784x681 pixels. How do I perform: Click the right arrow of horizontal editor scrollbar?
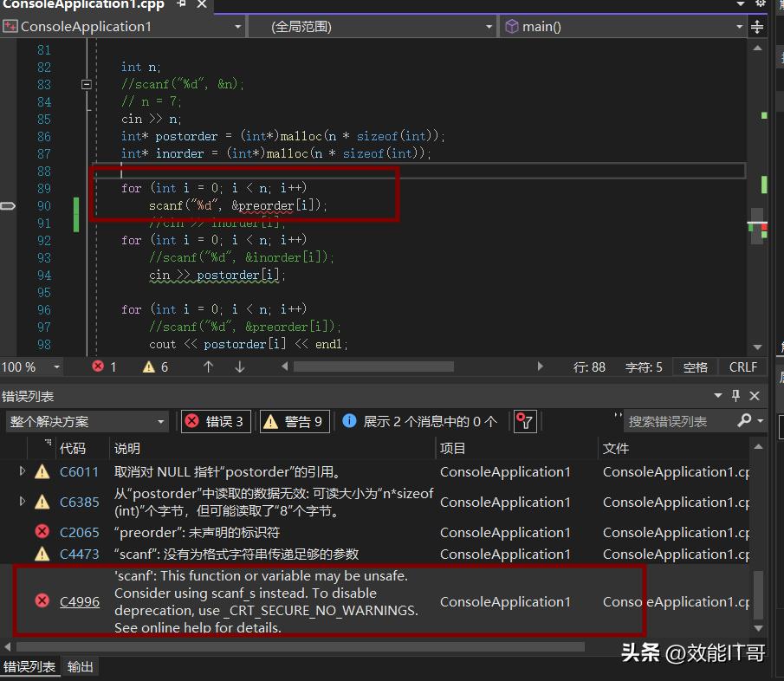click(540, 366)
